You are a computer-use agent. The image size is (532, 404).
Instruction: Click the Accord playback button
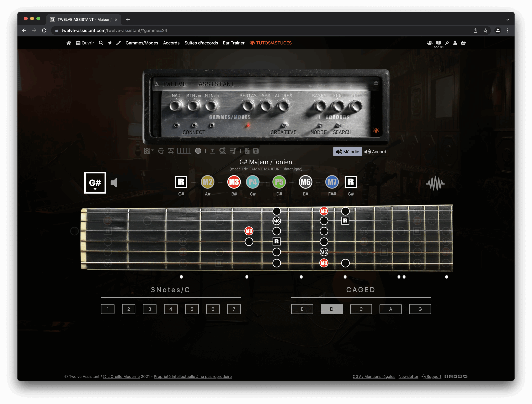pos(375,152)
